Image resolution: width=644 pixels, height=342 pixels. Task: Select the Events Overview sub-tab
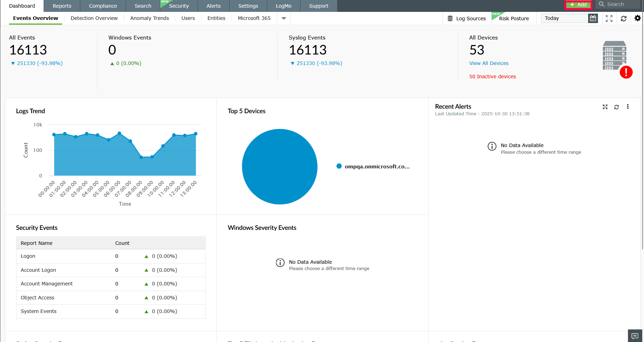pos(36,18)
